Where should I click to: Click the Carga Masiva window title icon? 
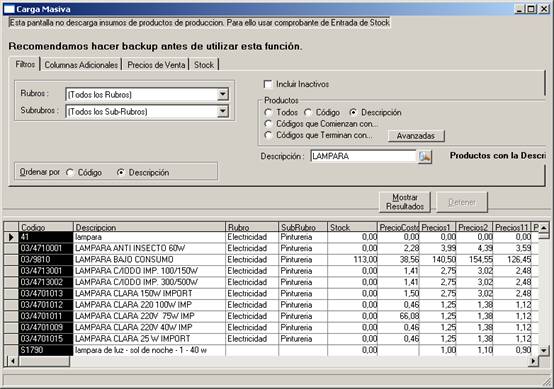[9, 9]
